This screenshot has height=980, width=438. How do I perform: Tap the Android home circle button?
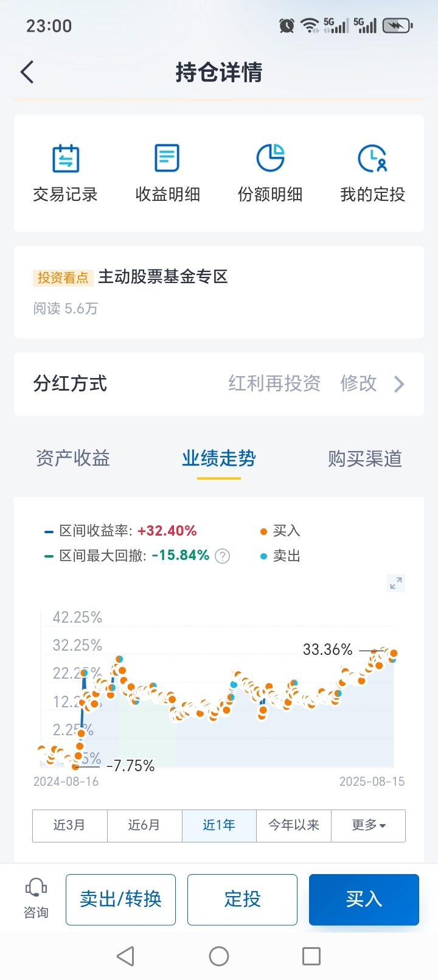219,956
